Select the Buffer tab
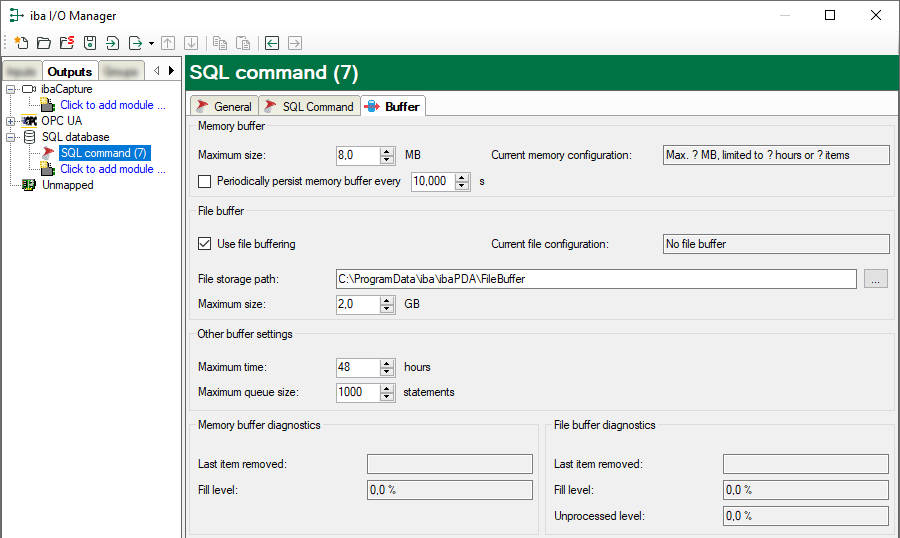This screenshot has height=538, width=900. click(393, 106)
